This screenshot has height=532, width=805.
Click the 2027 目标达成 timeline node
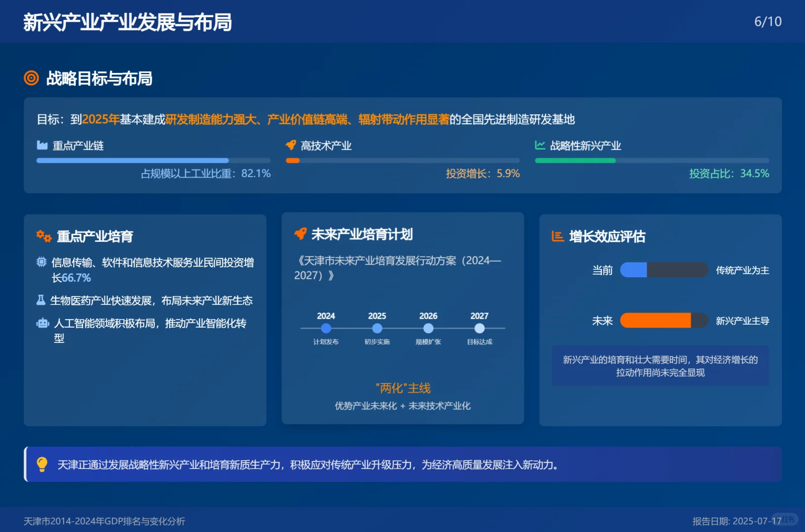(x=479, y=328)
